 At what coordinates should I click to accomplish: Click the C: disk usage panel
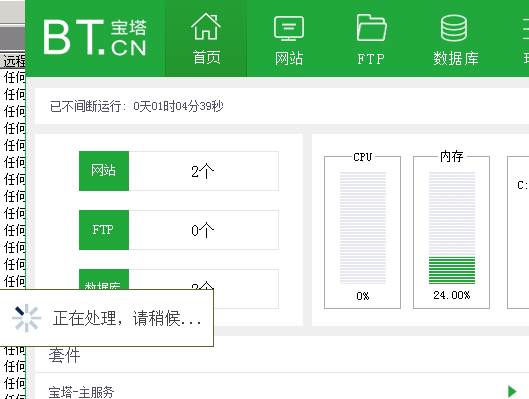click(x=519, y=232)
